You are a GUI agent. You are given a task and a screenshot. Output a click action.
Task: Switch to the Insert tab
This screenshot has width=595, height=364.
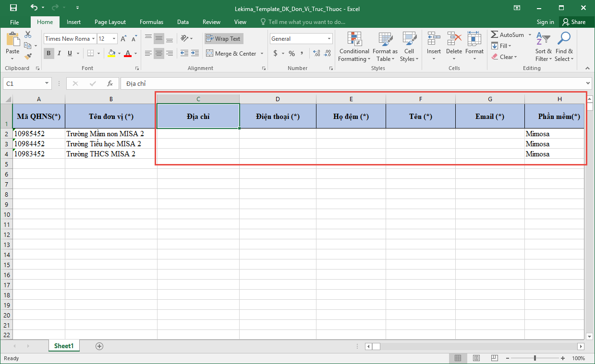tap(73, 22)
